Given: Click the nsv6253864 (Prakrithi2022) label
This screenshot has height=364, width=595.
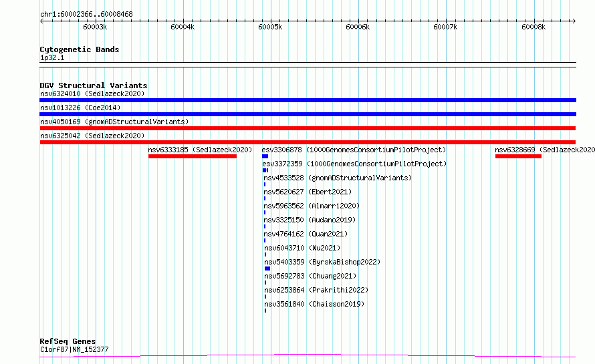Looking at the screenshot, I should [x=316, y=290].
